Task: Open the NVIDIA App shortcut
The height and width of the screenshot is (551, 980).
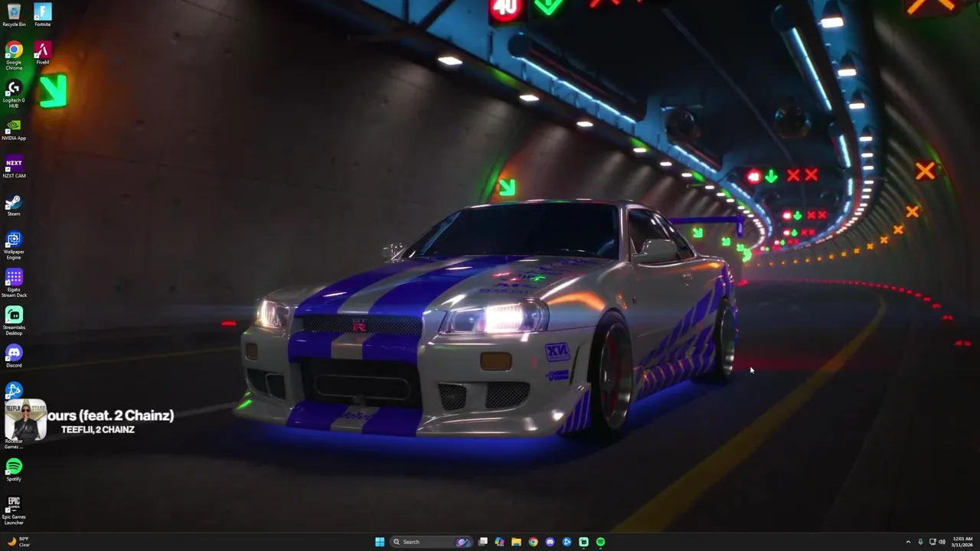Action: click(14, 129)
